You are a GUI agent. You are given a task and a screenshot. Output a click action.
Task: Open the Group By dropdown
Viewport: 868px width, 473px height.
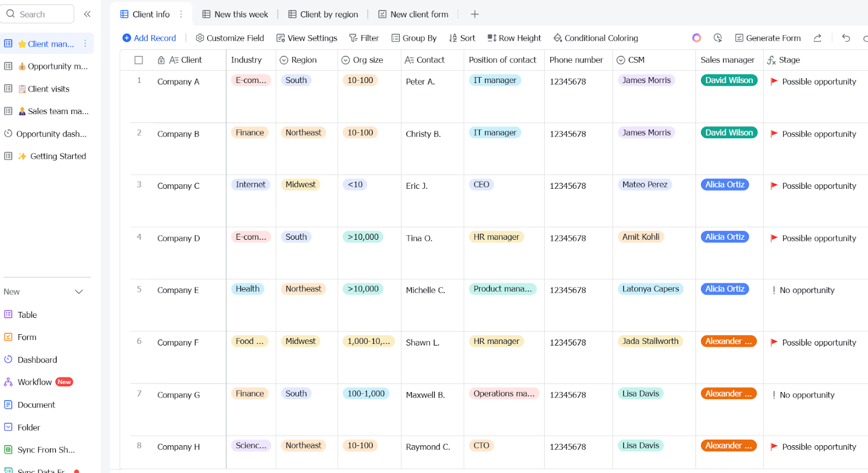[414, 38]
